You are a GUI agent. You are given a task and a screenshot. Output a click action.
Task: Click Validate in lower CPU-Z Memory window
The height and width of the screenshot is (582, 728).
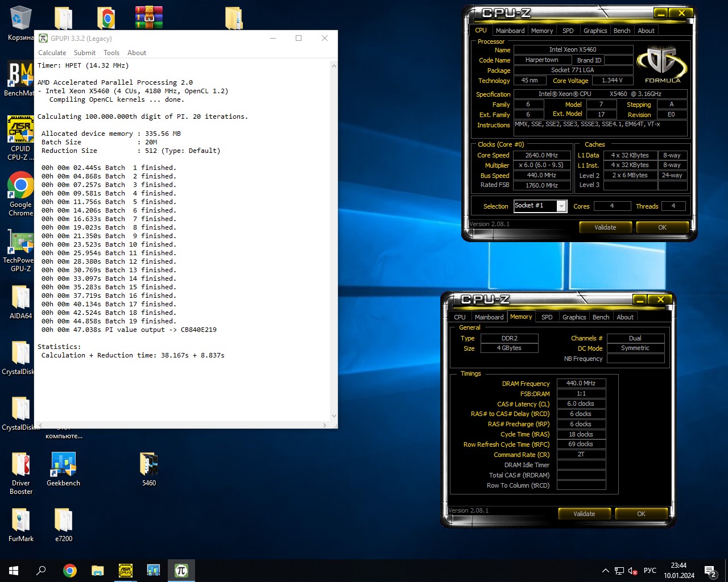click(584, 514)
